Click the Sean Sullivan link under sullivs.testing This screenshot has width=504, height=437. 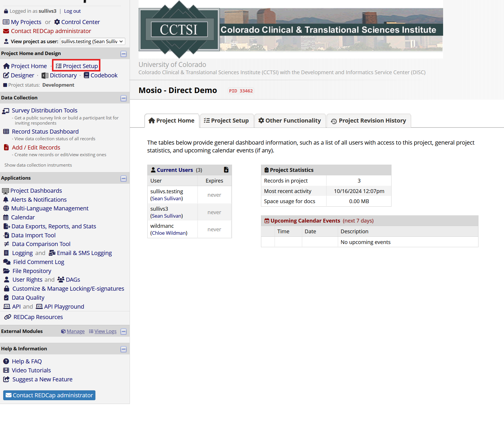click(167, 199)
